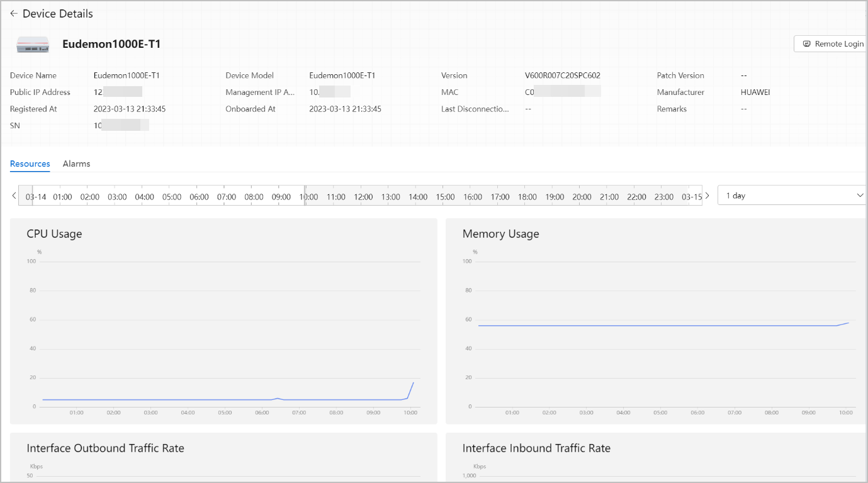Click the Memory Usage line chart

click(x=663, y=325)
